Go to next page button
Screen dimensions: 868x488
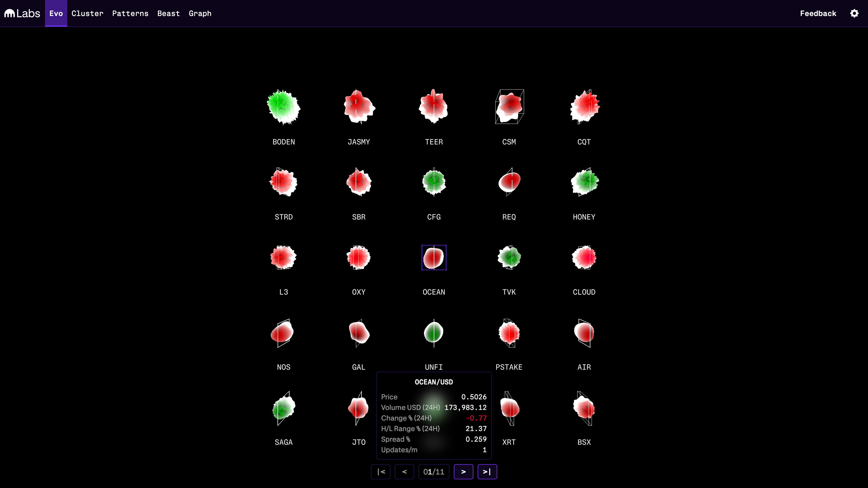(463, 471)
